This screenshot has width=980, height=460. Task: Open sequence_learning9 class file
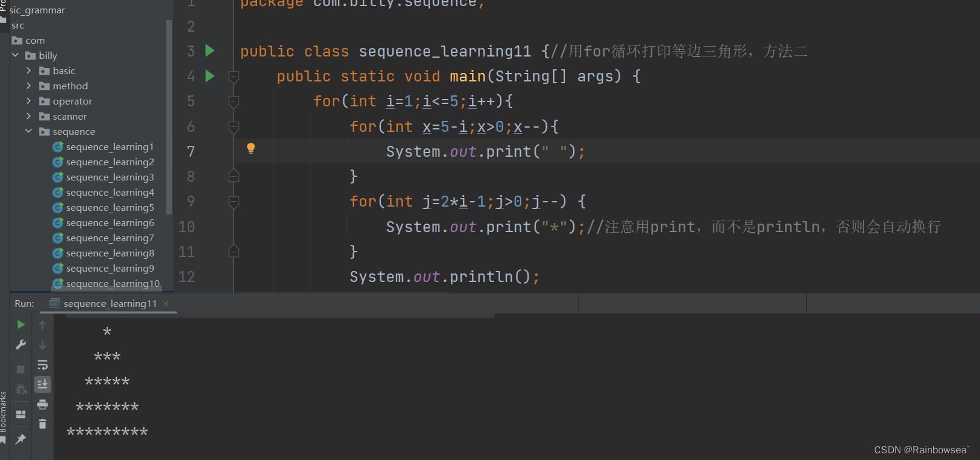click(x=103, y=268)
